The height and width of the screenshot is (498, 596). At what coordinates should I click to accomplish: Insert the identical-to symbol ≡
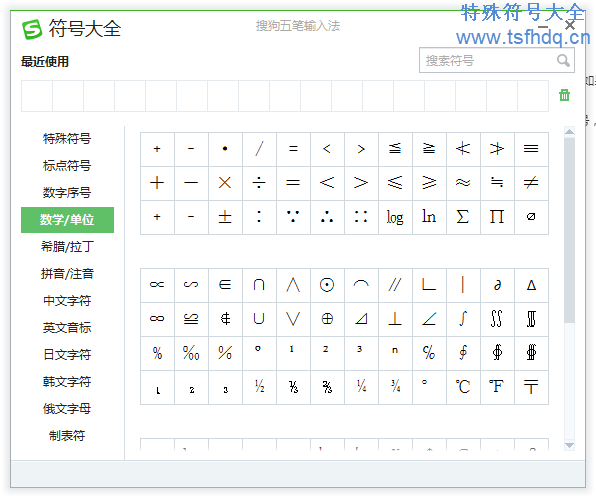[x=531, y=149]
